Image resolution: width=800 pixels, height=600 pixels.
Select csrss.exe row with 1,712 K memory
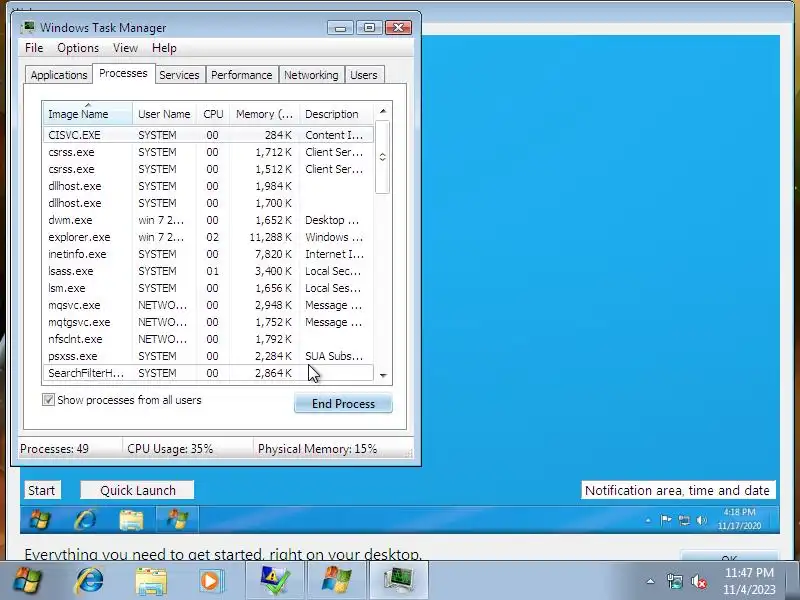(208, 152)
